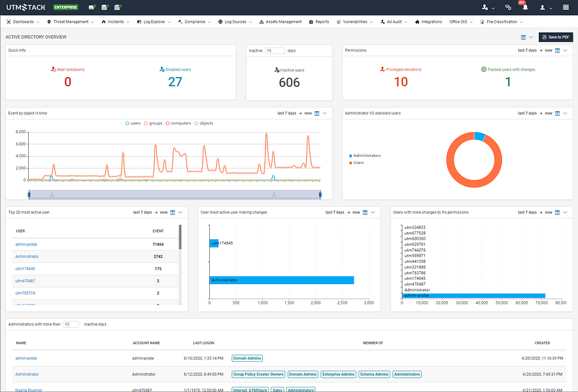Expand the date range chevron on Top 20 panel

(180, 212)
